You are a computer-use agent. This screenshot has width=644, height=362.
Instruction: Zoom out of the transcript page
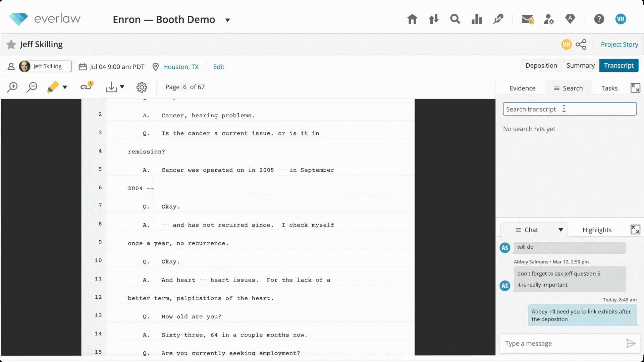click(x=32, y=87)
